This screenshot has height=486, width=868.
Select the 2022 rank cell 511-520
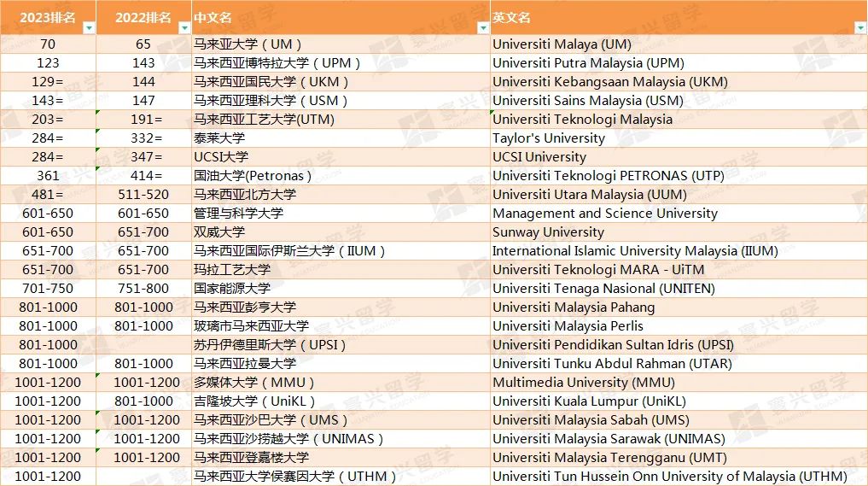point(144,195)
